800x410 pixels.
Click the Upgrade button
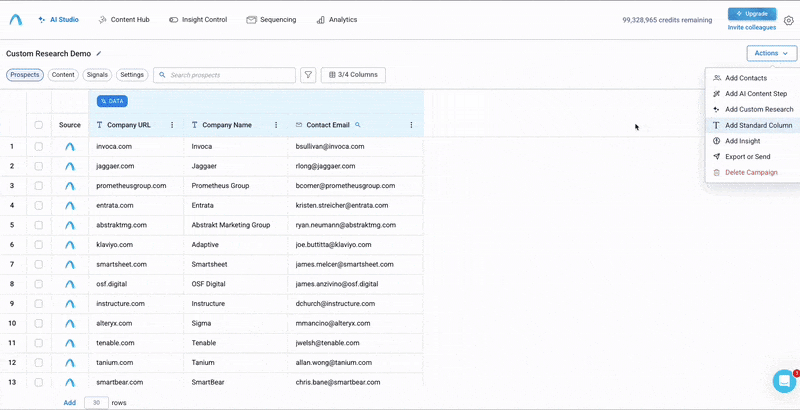(x=752, y=14)
